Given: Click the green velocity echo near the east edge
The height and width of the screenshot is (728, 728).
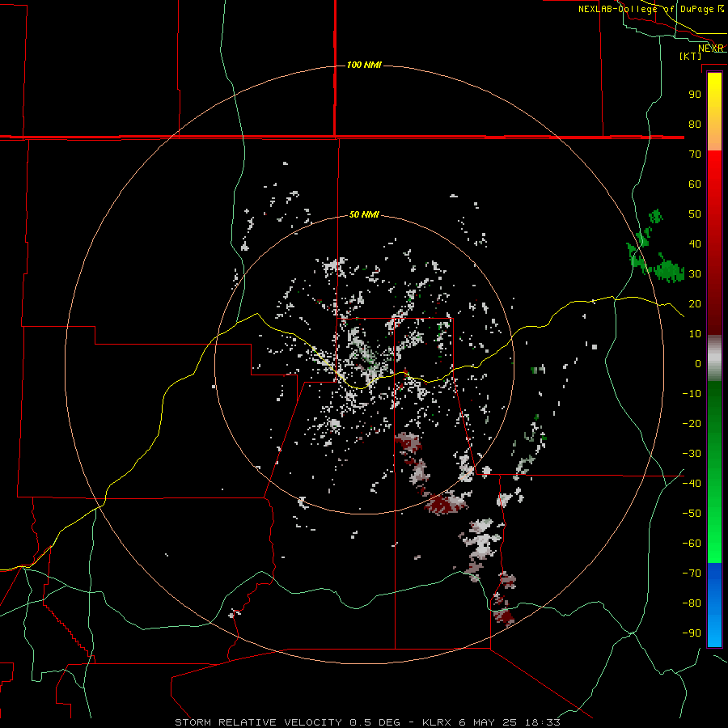Looking at the screenshot, I should [x=669, y=271].
